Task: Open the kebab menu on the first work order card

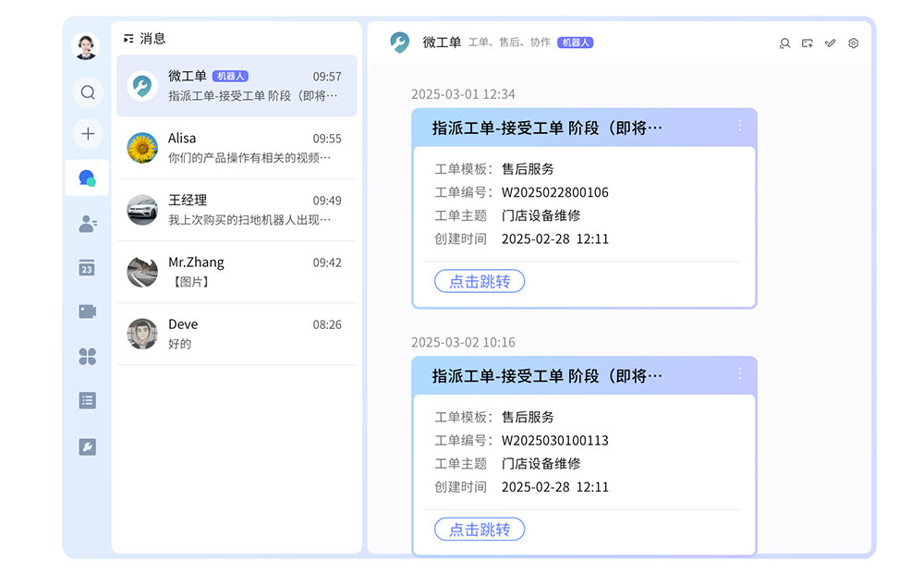Action: coord(738,127)
